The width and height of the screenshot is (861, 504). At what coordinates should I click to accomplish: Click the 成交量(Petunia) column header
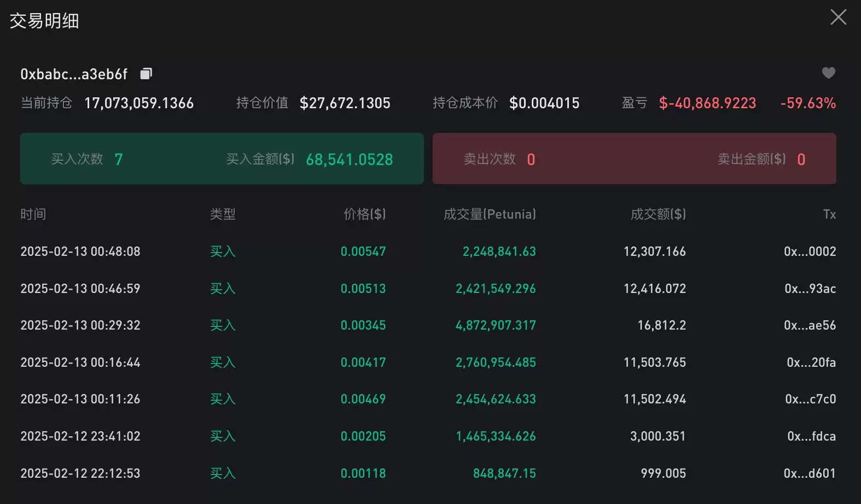click(490, 214)
